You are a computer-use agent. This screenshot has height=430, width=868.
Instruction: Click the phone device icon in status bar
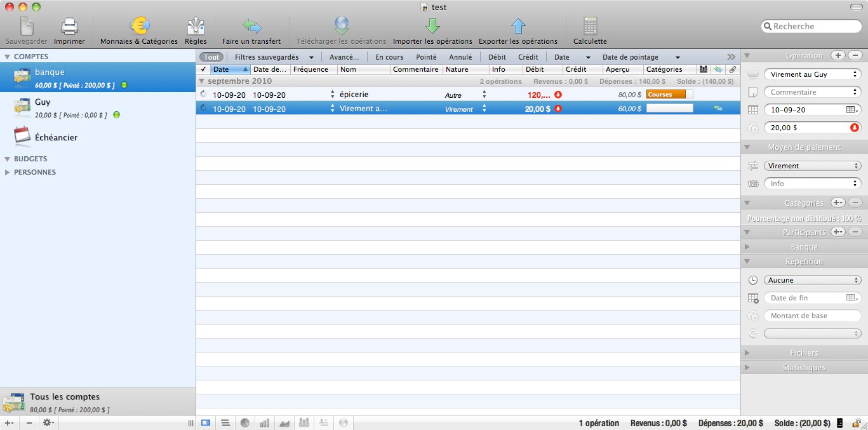pyautogui.click(x=840, y=423)
